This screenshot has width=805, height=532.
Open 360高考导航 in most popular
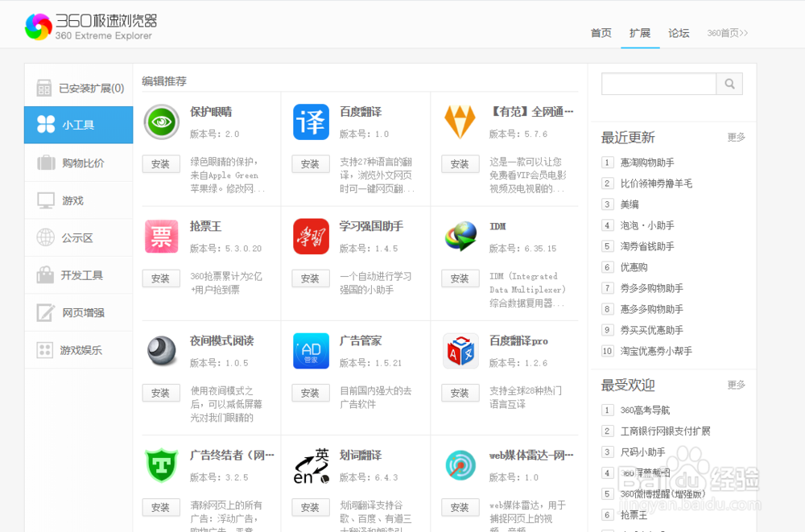pyautogui.click(x=645, y=410)
